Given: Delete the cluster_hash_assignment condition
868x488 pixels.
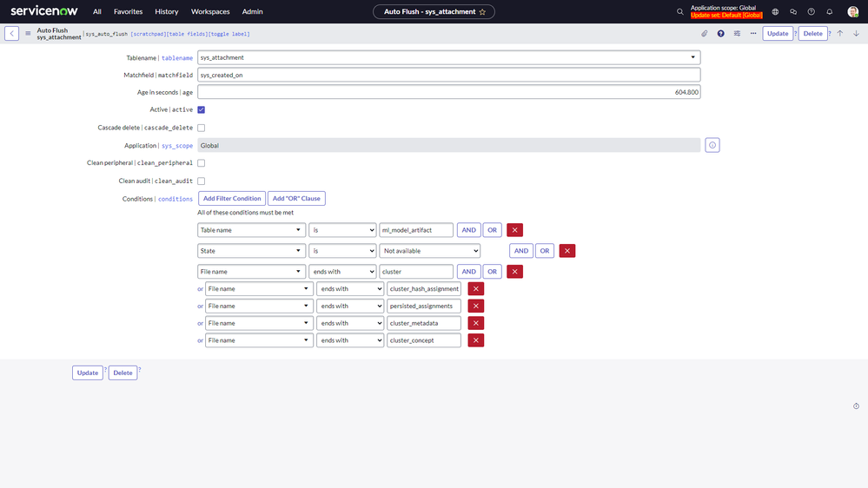Looking at the screenshot, I should [x=475, y=288].
